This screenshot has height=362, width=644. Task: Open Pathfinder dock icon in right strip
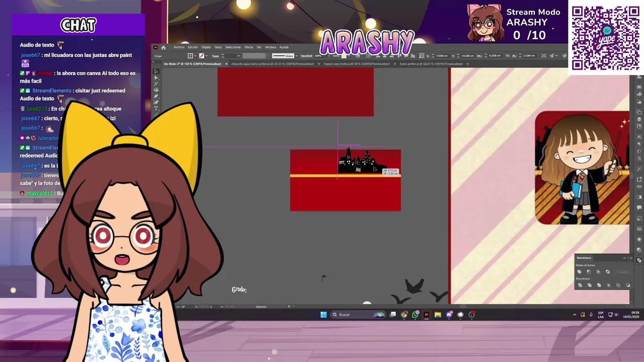pyautogui.click(x=639, y=259)
